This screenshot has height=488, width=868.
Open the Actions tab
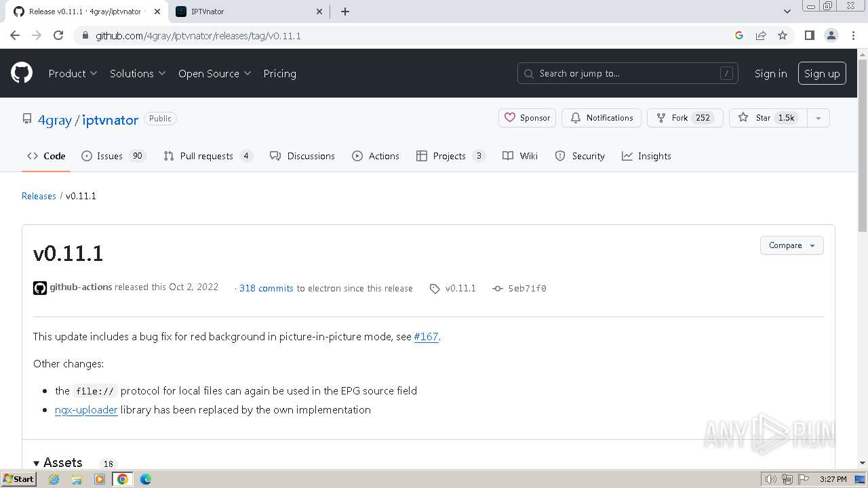pyautogui.click(x=376, y=156)
